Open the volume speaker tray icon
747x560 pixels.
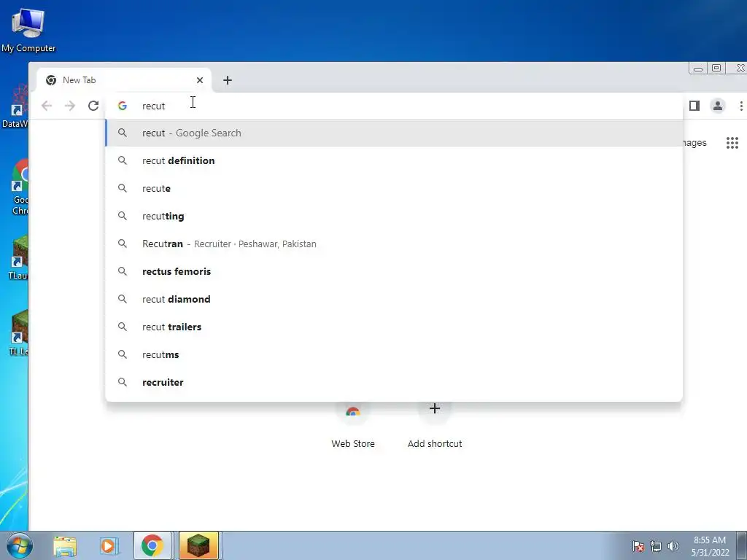pyautogui.click(x=673, y=546)
